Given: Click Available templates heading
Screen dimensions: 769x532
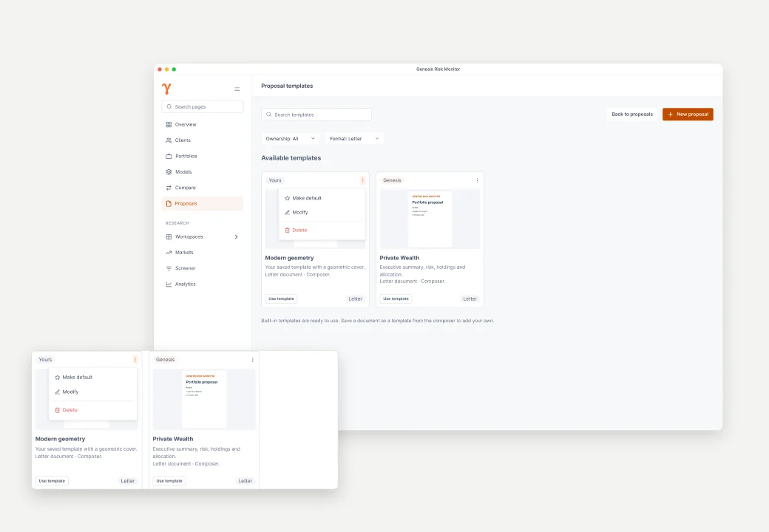Looking at the screenshot, I should (291, 158).
